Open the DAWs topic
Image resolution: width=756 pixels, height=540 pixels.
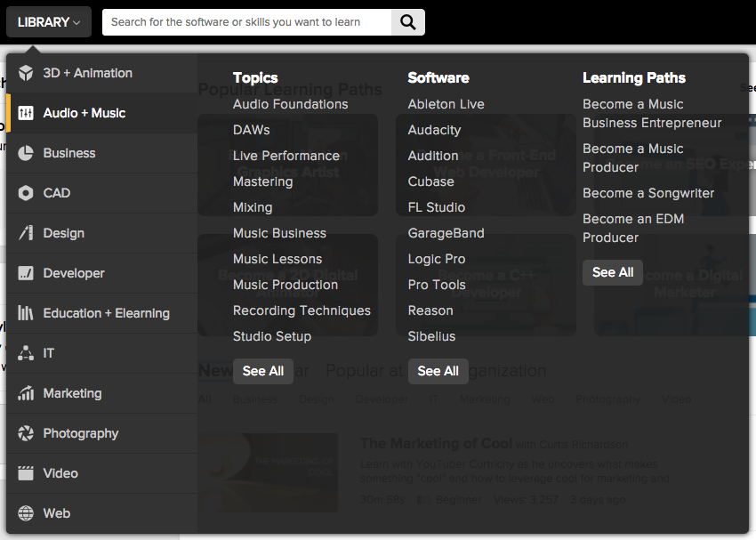pos(251,130)
